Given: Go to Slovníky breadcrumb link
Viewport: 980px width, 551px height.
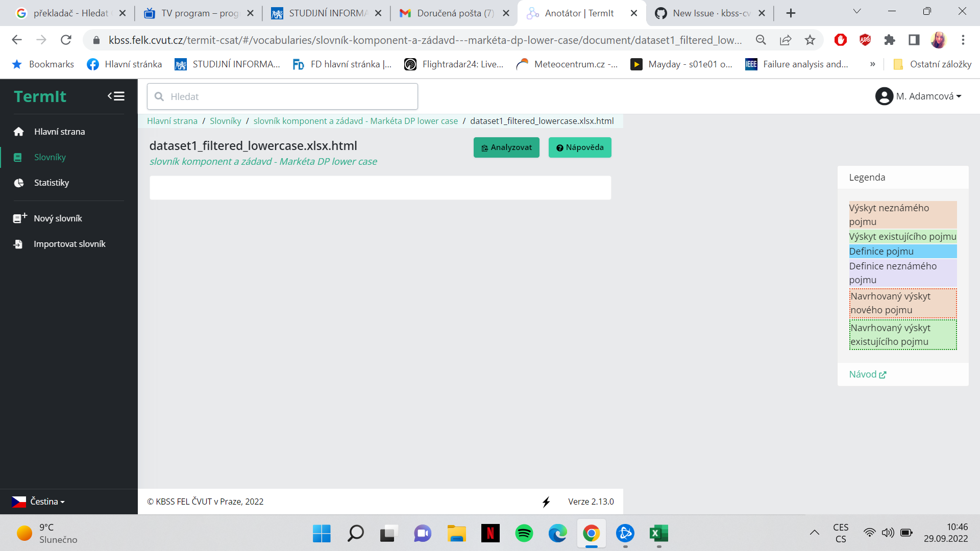Looking at the screenshot, I should point(225,121).
